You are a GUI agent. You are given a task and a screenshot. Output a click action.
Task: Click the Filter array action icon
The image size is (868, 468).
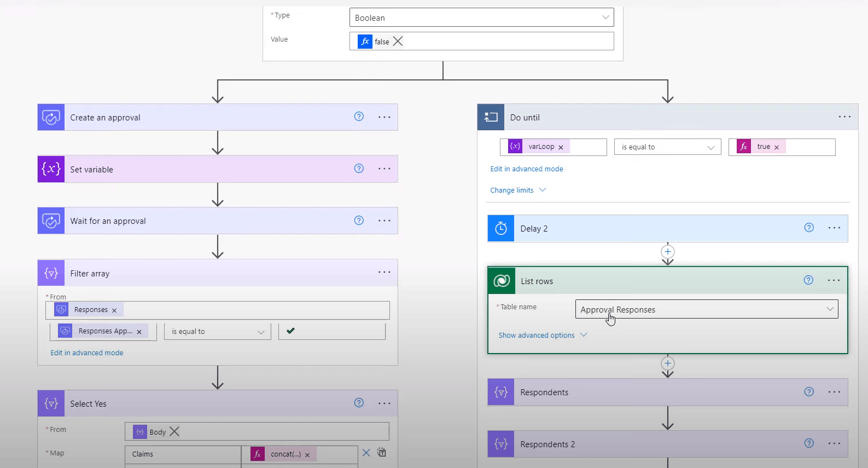pos(51,273)
